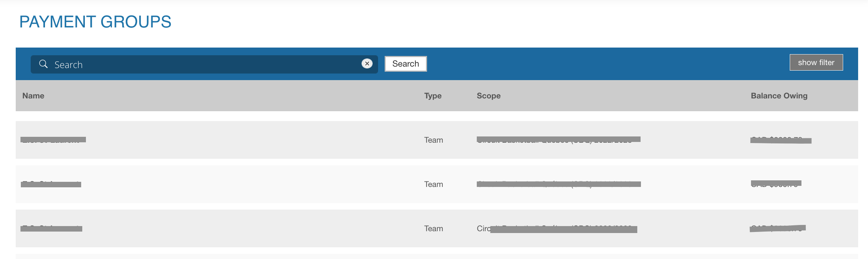Viewport: 868px width, 259px height.
Task: Clear the search field with the X icon
Action: click(x=367, y=64)
